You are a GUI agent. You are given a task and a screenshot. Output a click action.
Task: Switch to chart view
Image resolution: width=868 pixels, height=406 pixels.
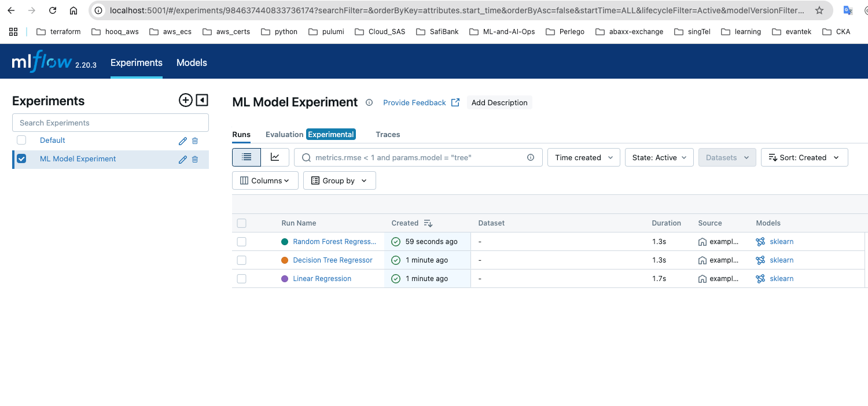[x=275, y=157]
